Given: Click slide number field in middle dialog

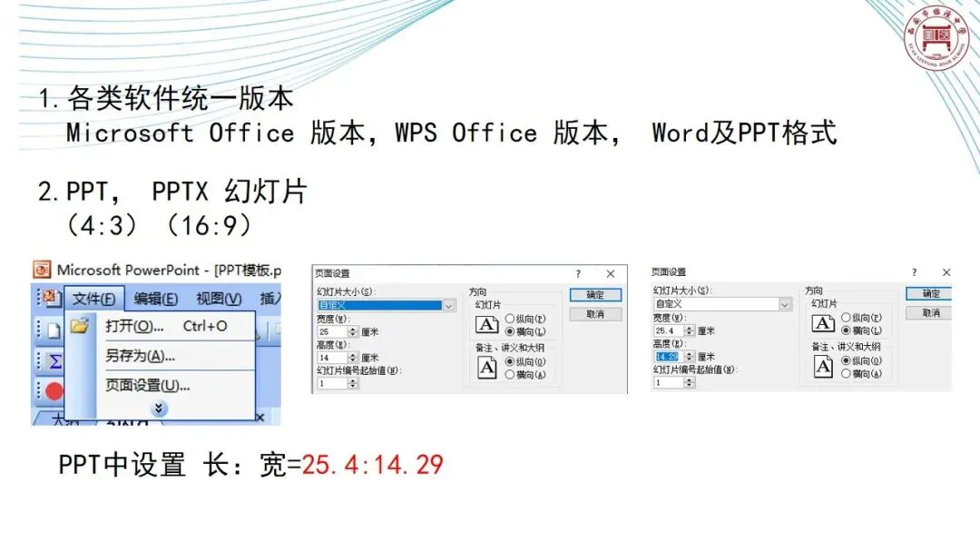Looking at the screenshot, I should 332,384.
